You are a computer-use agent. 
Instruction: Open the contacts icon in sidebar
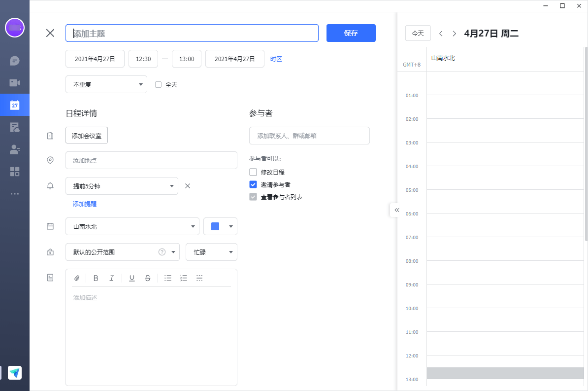[15, 150]
